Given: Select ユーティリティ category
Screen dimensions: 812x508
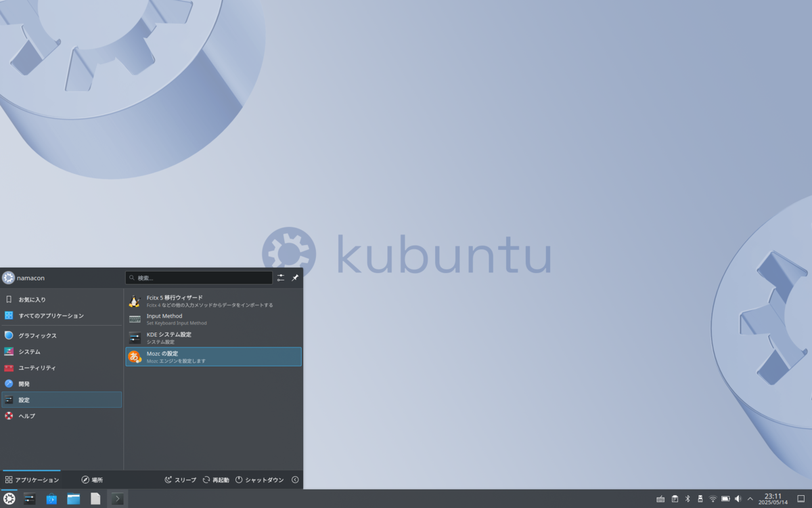Looking at the screenshot, I should click(x=62, y=368).
